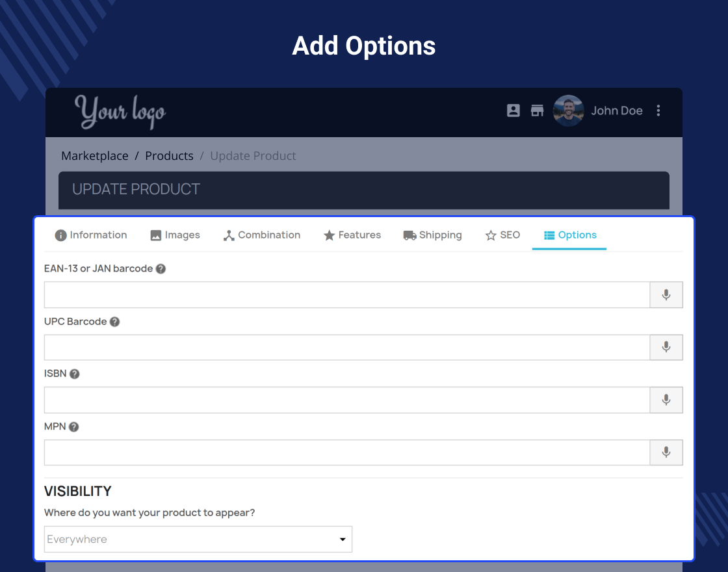Open the Features tab
Screen dimensions: 728x572
click(x=352, y=235)
